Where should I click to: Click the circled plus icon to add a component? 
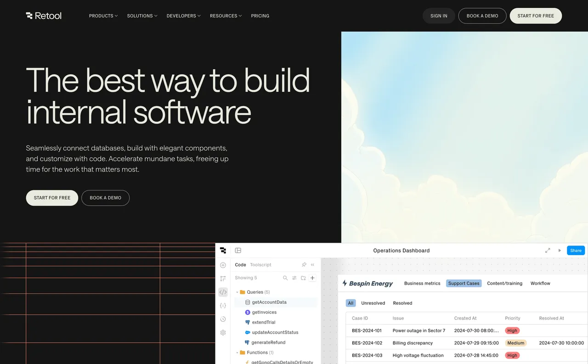pyautogui.click(x=223, y=265)
